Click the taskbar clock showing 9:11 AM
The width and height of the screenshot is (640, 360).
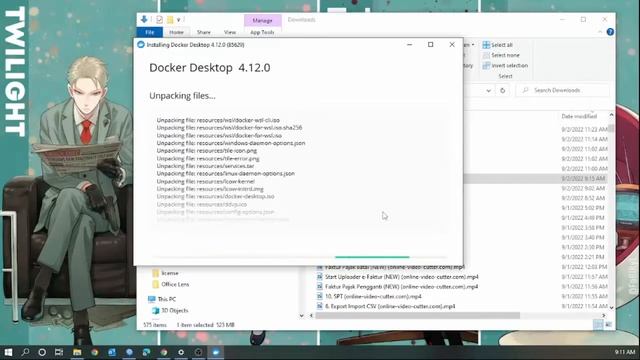pyautogui.click(x=625, y=352)
